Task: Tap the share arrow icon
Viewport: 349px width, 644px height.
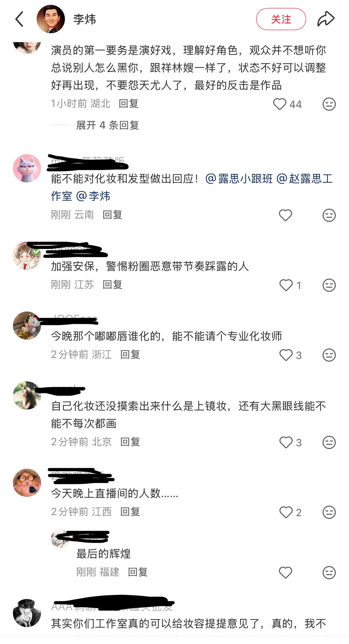Action: pos(326,19)
